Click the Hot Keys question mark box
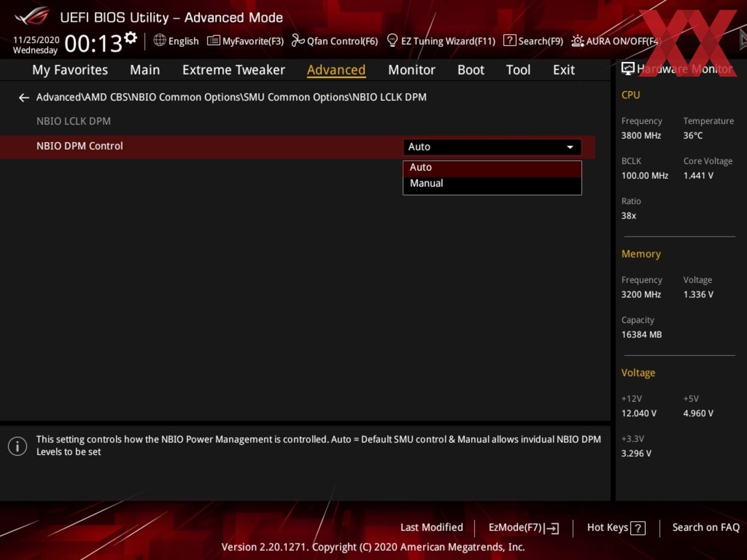The height and width of the screenshot is (560, 747). pos(638,528)
